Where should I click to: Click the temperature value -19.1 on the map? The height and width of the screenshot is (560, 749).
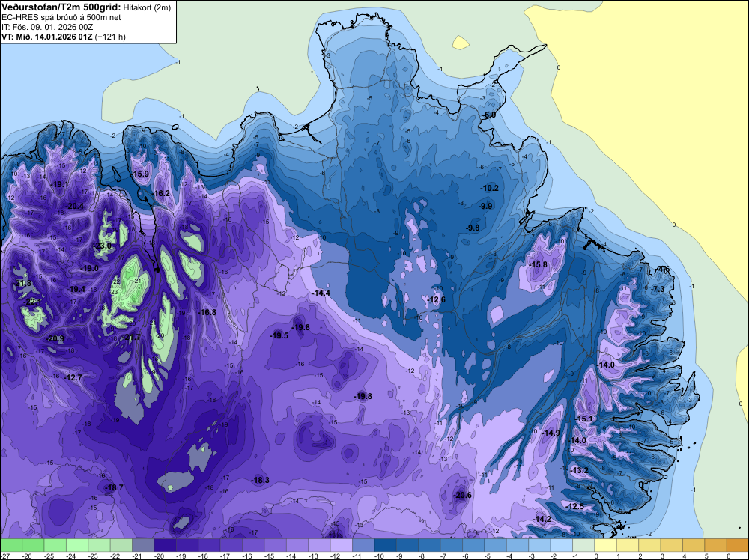60,184
